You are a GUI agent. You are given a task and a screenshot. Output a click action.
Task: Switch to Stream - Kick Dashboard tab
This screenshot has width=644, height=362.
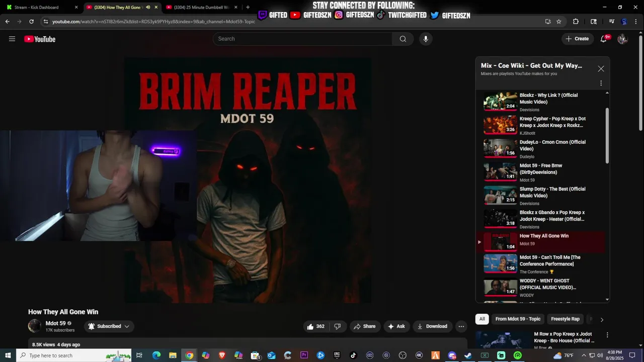tap(36, 7)
